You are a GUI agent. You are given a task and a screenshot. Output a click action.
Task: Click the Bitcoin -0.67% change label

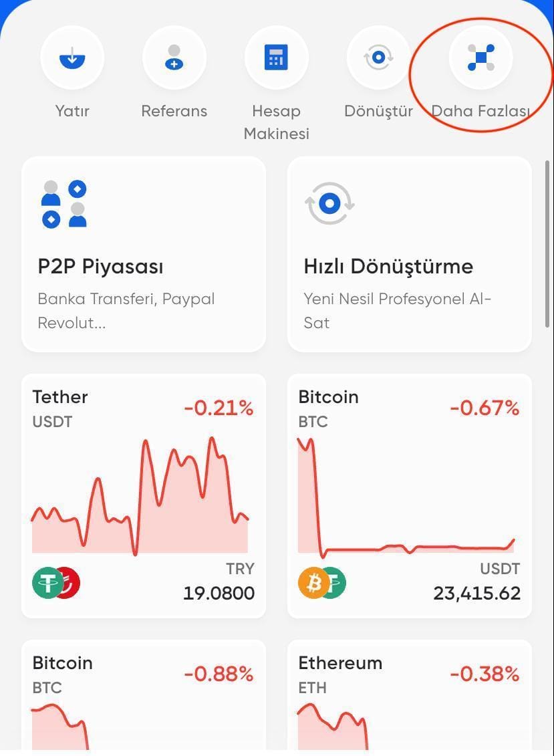(x=484, y=408)
